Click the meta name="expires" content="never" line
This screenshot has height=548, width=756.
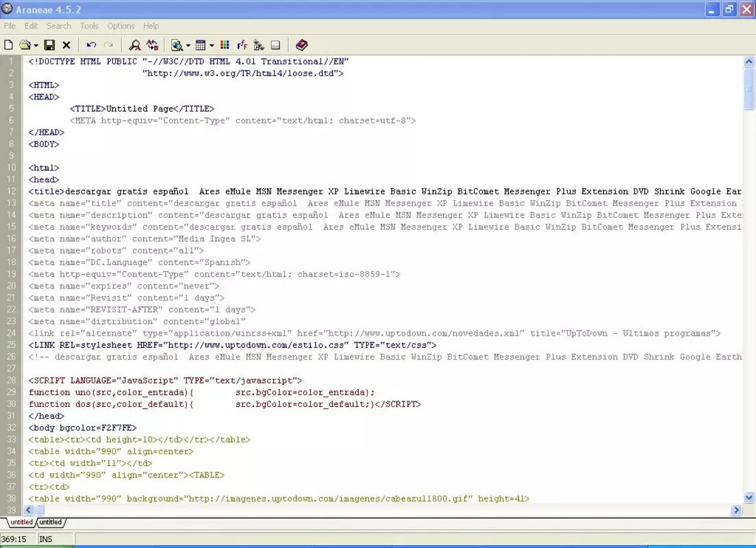coord(123,286)
